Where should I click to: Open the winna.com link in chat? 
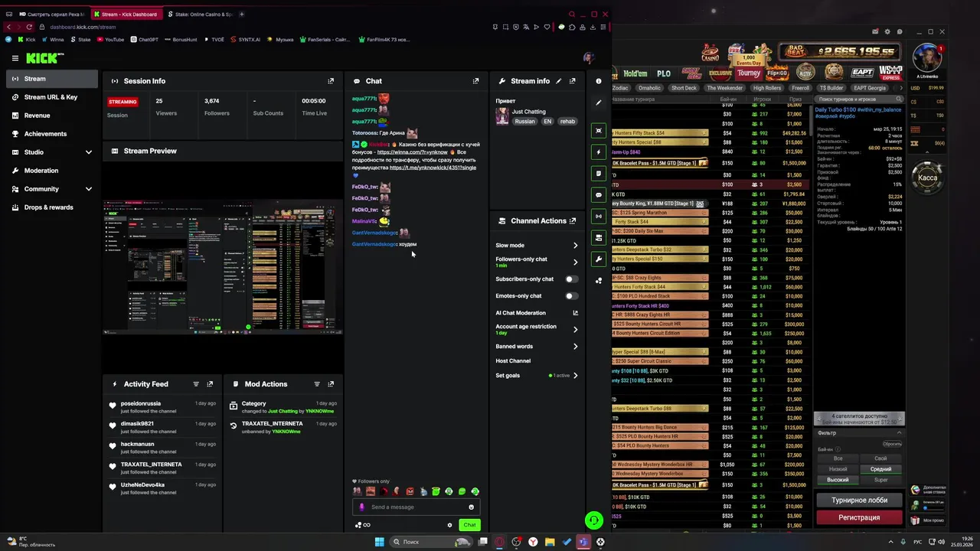pos(412,152)
